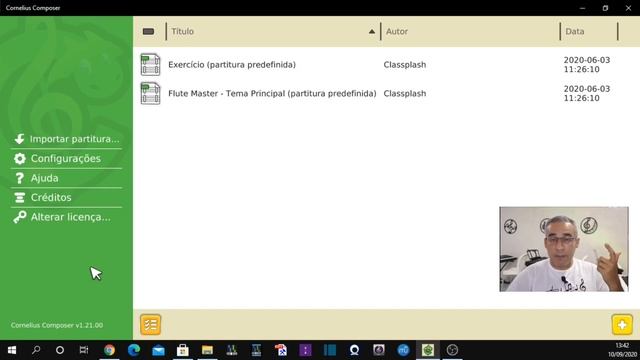
Task: Click the credits icon beside Créditos
Action: [19, 198]
